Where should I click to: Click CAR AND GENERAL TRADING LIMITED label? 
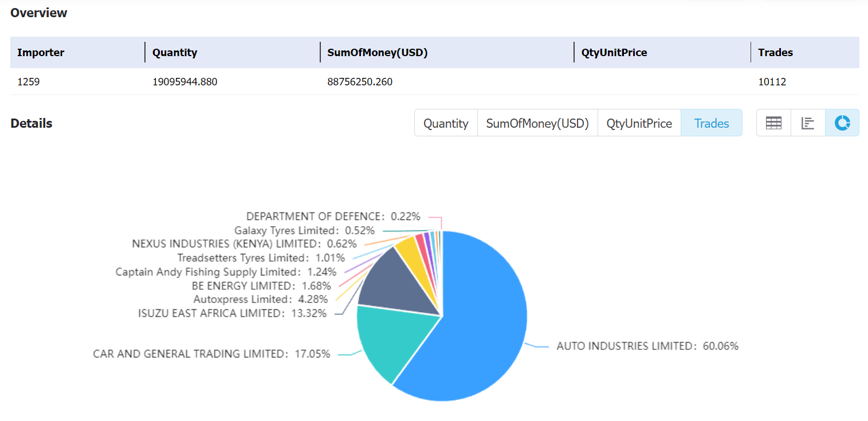click(x=211, y=354)
